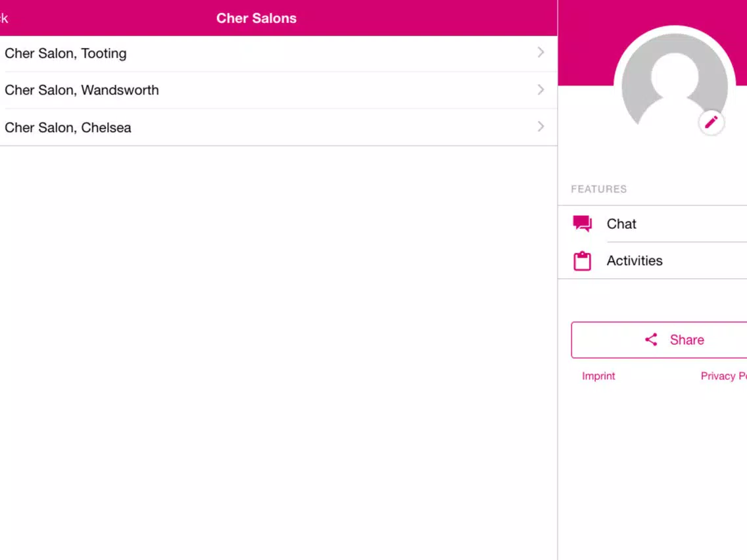View the Privacy Policy link

[x=723, y=376]
